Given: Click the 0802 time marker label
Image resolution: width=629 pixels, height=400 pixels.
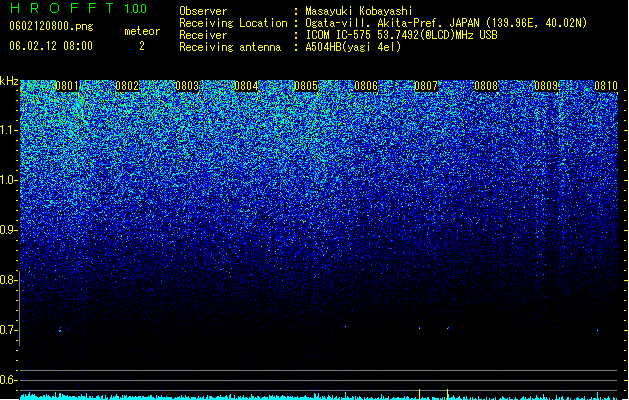Looking at the screenshot, I should pos(127,86).
